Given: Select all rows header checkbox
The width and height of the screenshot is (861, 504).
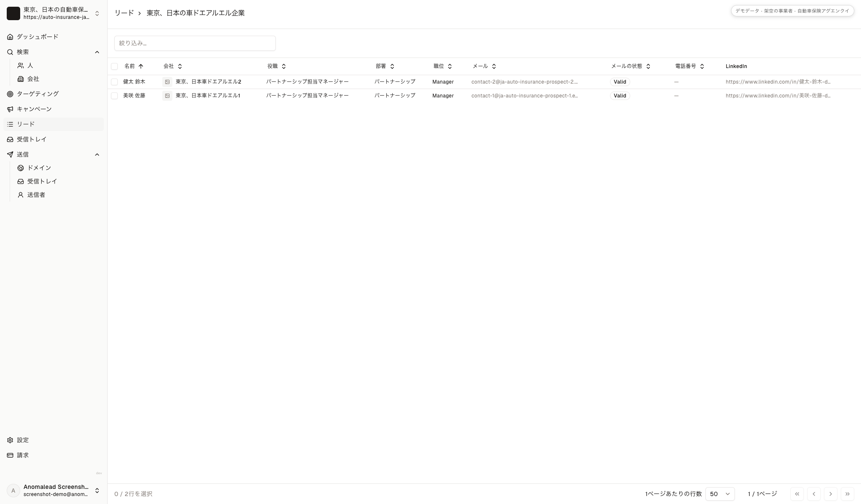Looking at the screenshot, I should (114, 66).
